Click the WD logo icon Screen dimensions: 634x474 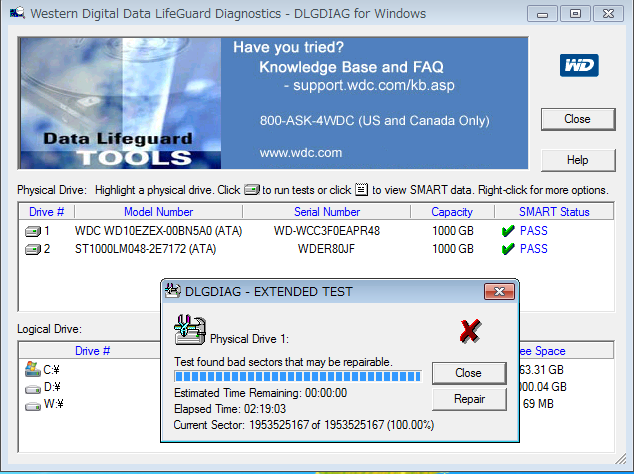point(579,65)
